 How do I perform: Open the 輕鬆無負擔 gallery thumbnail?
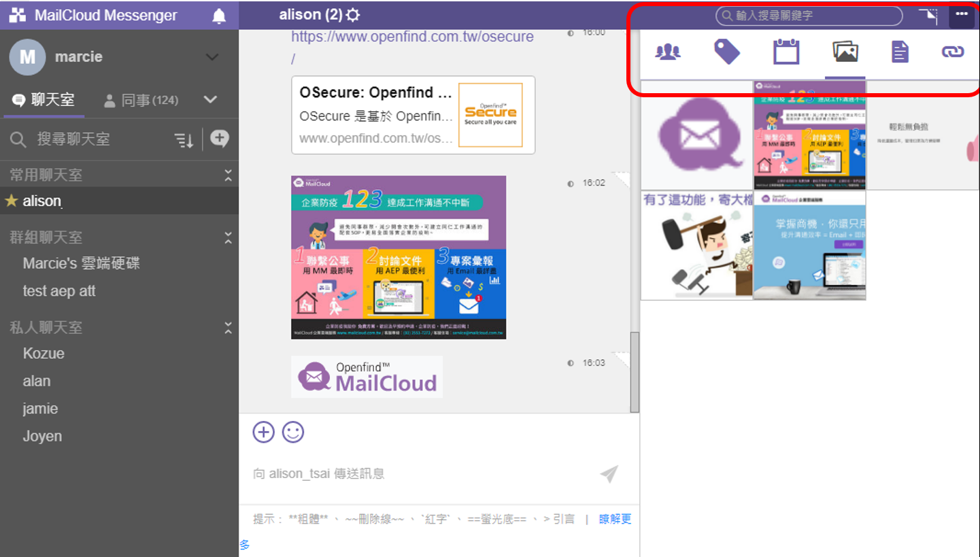point(923,135)
